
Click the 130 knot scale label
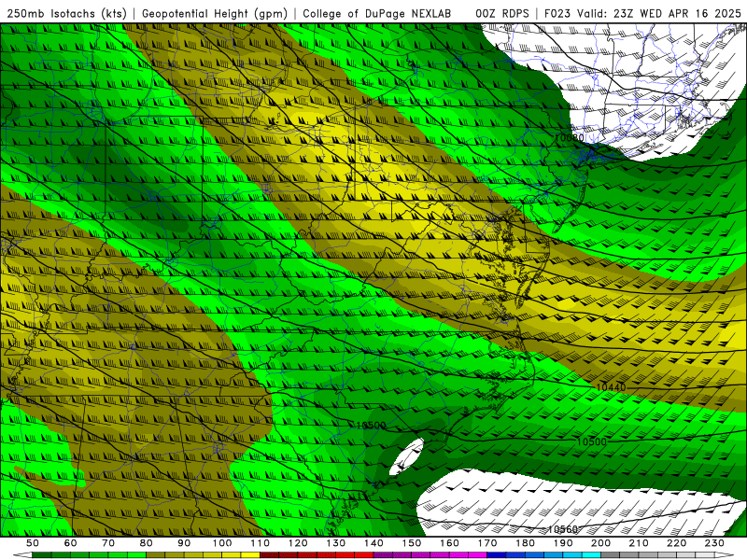(x=336, y=543)
